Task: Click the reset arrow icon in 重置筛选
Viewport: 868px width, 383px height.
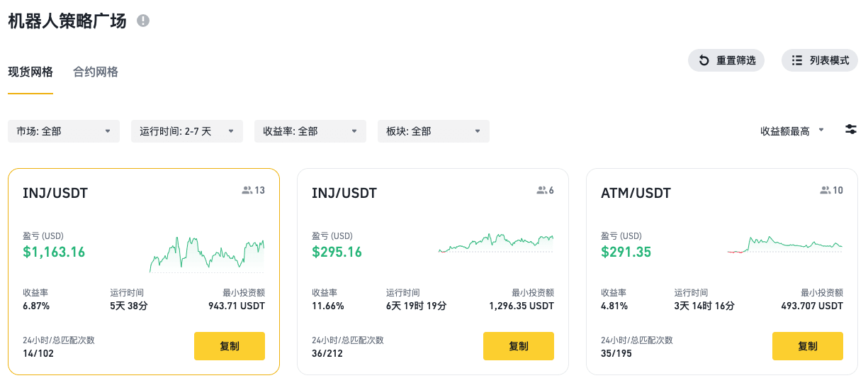Action: pos(704,60)
